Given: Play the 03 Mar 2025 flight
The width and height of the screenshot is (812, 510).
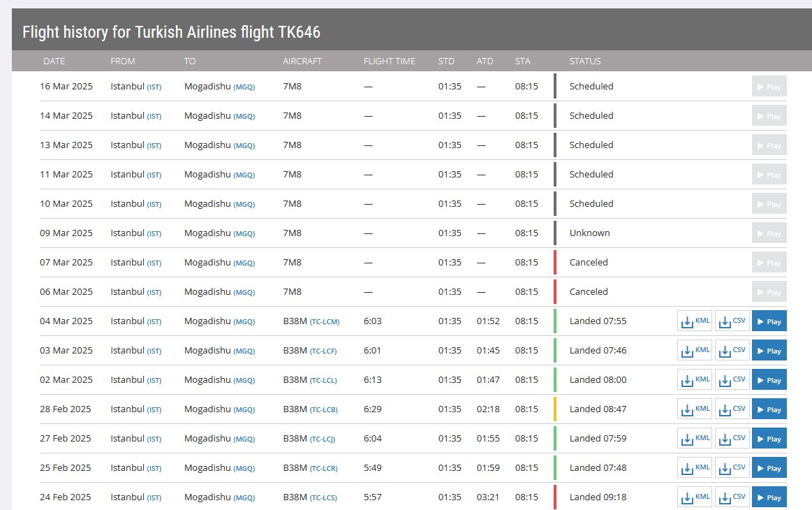Looking at the screenshot, I should [769, 351].
